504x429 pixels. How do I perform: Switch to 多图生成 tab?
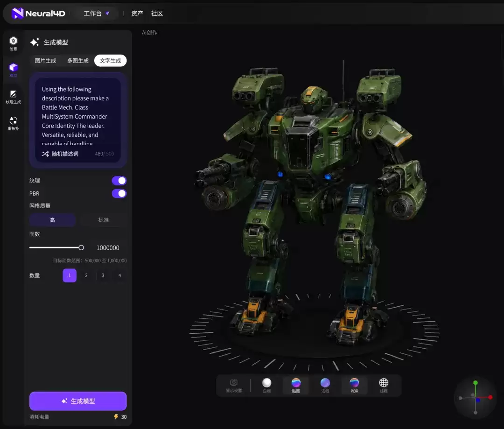(x=78, y=61)
